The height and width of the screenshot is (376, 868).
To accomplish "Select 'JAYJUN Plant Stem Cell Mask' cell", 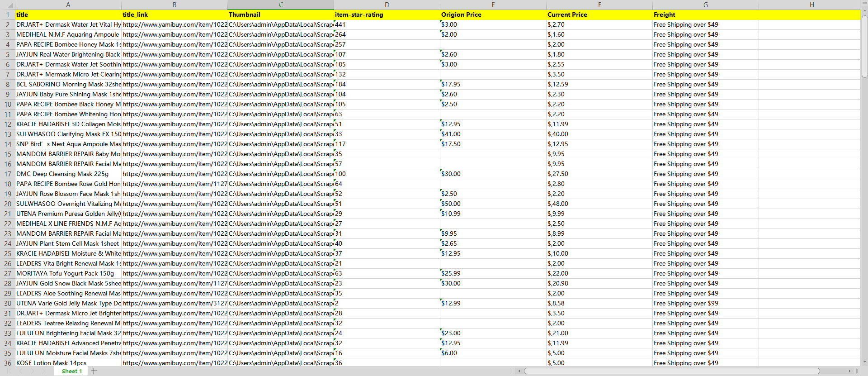I will 68,243.
